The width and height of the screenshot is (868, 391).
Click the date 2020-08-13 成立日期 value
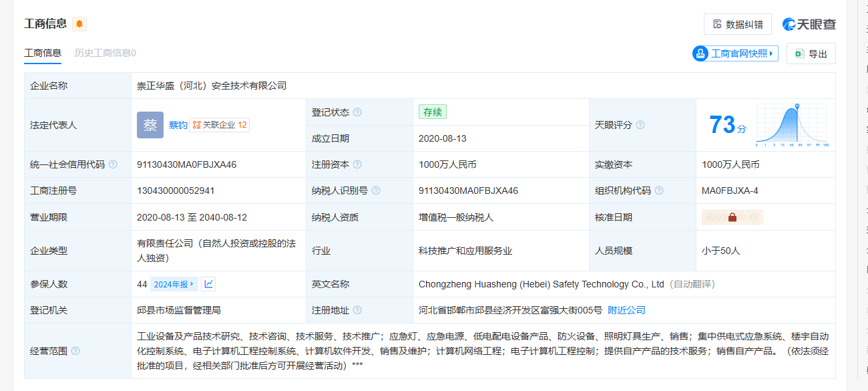tap(443, 138)
